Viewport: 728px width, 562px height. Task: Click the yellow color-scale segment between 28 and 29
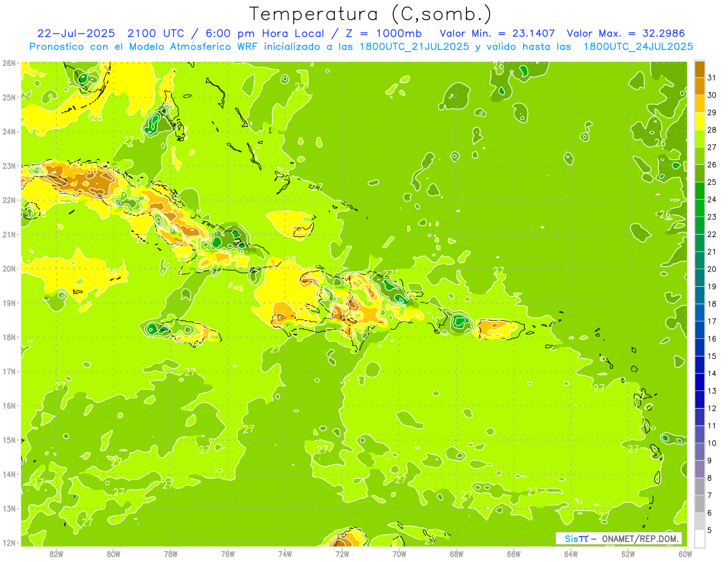click(699, 121)
